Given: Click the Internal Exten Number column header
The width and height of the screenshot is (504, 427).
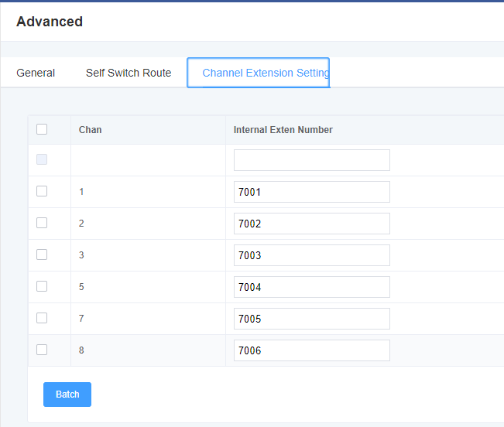Looking at the screenshot, I should point(283,130).
